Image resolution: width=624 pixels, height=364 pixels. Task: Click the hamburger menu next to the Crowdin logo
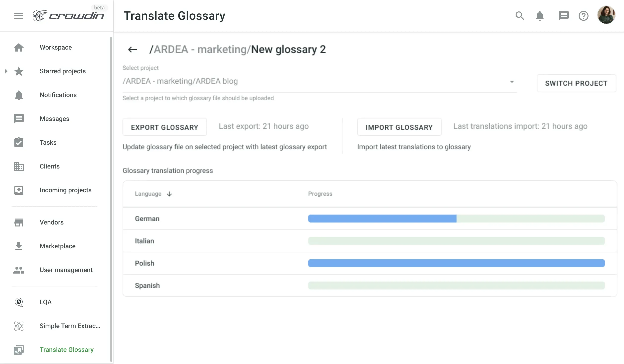pos(19,16)
